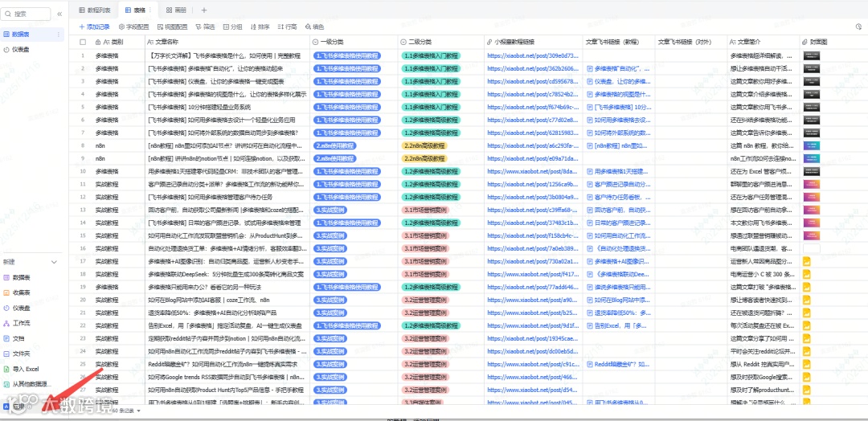868x421 pixels.
Task: Click the 文章飞书链接（对外） column header
Action: 691,42
